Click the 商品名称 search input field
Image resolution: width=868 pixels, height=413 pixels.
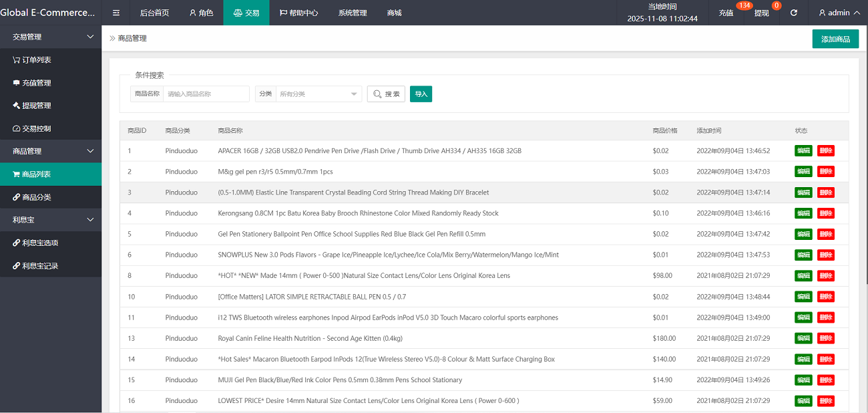coord(206,94)
